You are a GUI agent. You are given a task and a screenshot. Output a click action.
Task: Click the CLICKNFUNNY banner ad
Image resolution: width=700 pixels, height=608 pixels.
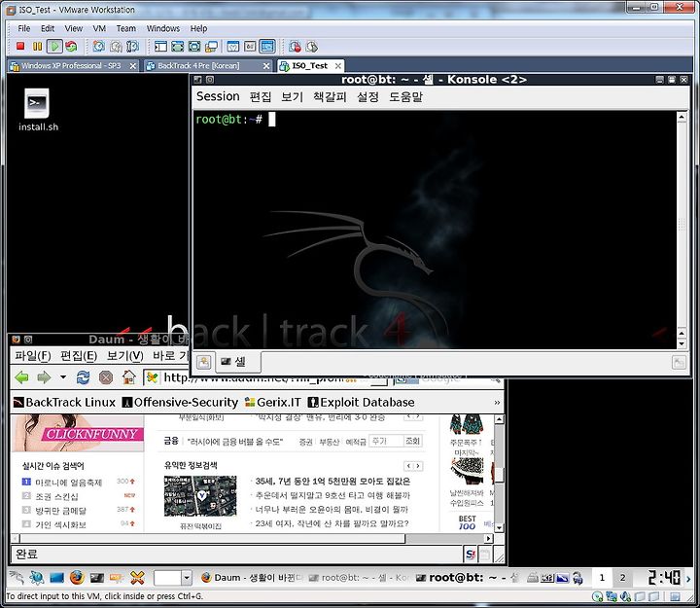77,433
